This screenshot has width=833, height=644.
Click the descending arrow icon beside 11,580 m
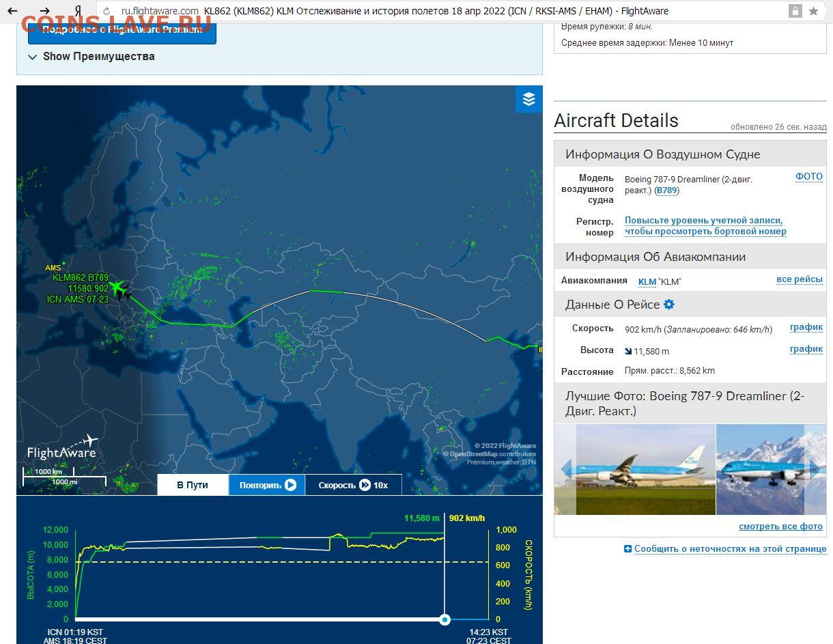[x=628, y=352]
